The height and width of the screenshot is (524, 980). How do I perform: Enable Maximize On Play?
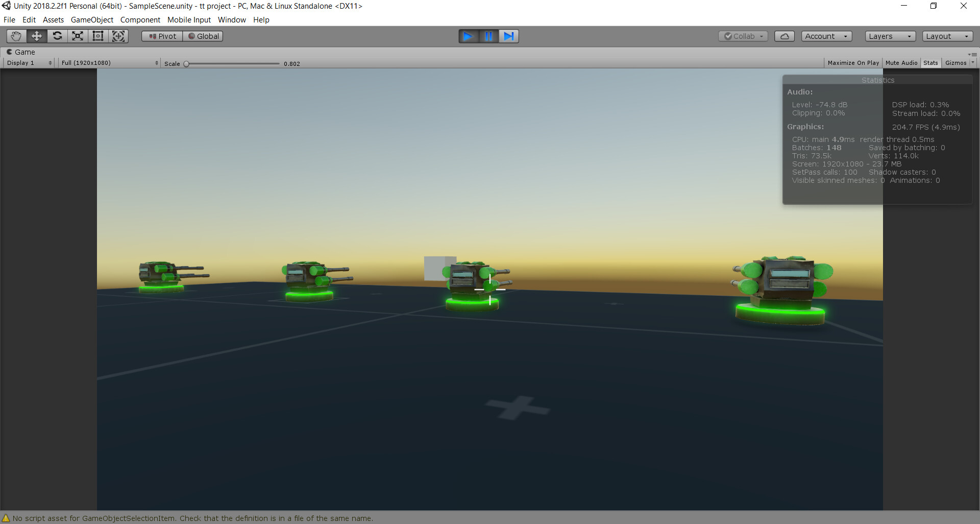click(x=853, y=62)
